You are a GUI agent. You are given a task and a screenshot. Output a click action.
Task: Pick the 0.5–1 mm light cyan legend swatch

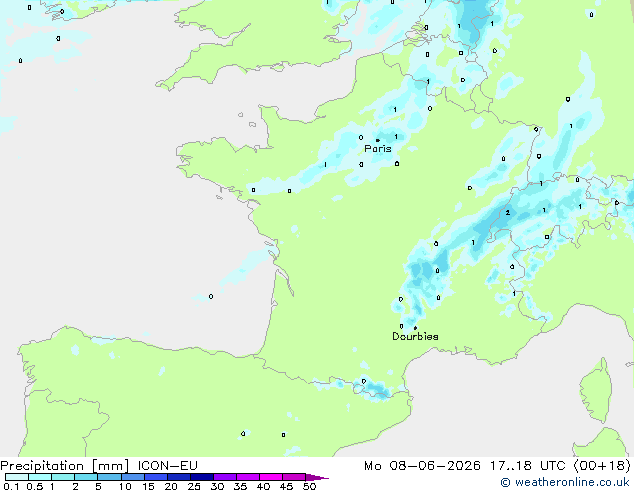click(40, 477)
